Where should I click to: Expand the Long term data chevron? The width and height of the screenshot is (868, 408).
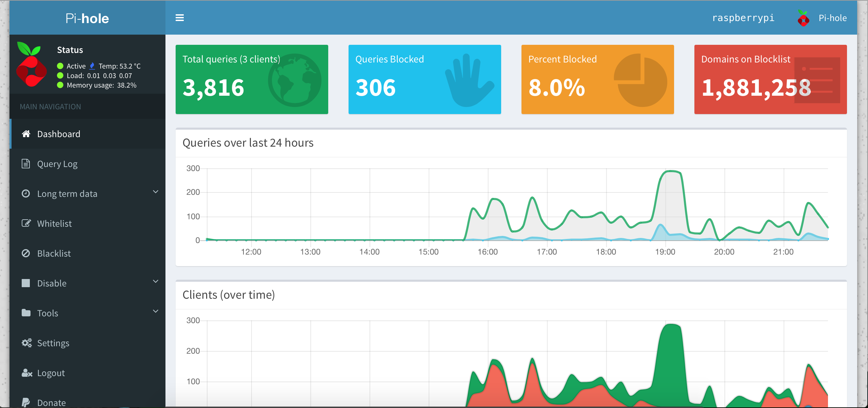(156, 192)
